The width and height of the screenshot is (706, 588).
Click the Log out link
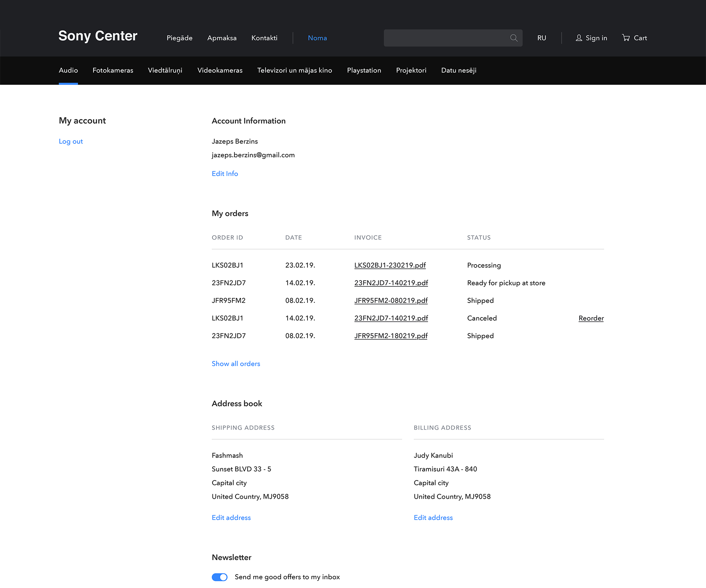click(71, 141)
